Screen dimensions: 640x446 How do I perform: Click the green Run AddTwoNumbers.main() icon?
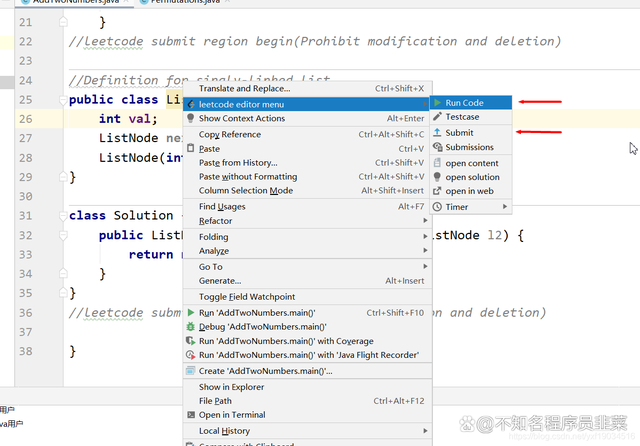click(x=191, y=313)
